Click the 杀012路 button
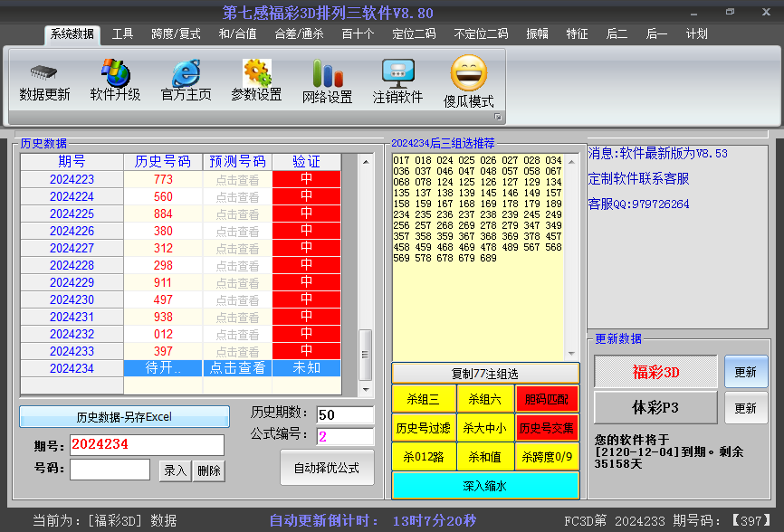 tap(424, 457)
